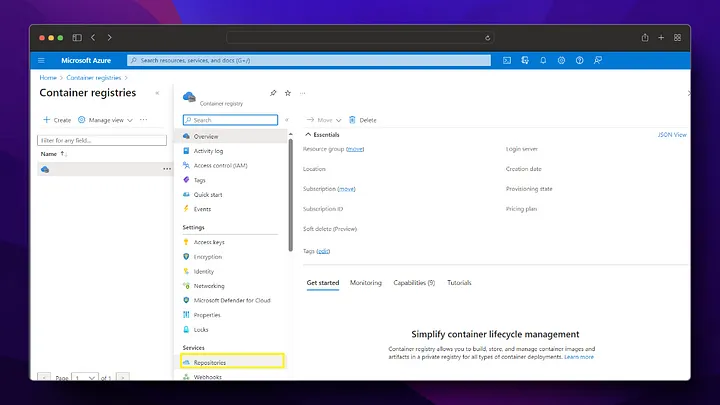
Task: Collapse the Container registries panel
Action: click(157, 93)
